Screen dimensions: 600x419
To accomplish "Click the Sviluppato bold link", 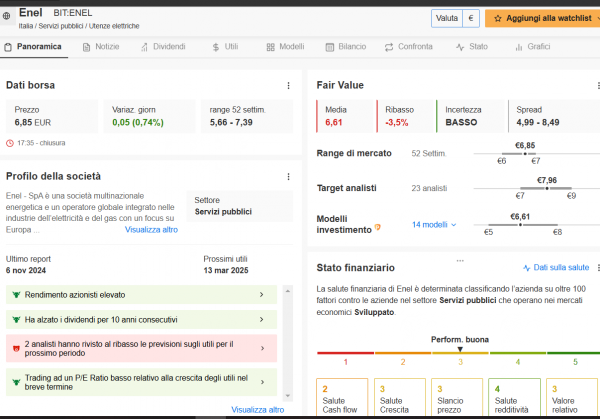I will [374, 312].
